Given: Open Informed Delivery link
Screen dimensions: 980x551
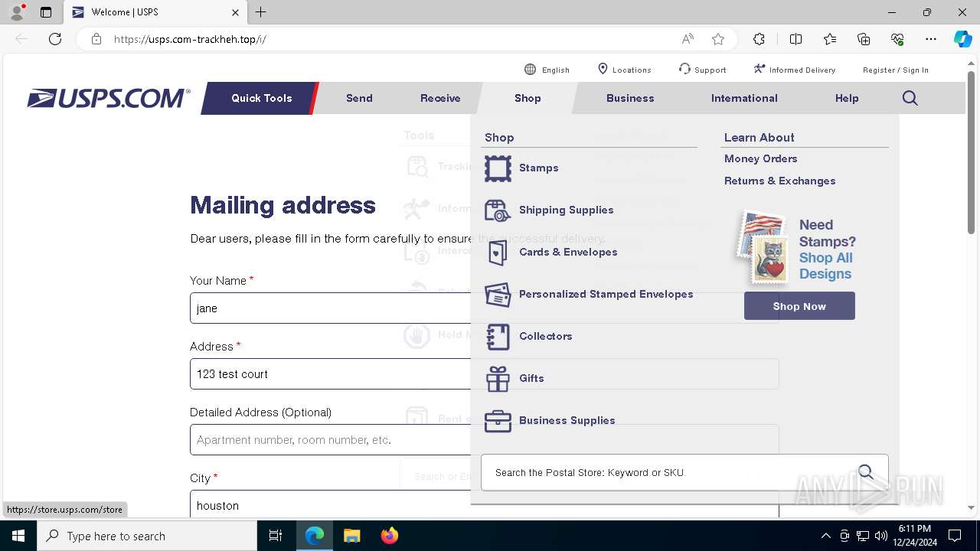Looking at the screenshot, I should tap(794, 70).
